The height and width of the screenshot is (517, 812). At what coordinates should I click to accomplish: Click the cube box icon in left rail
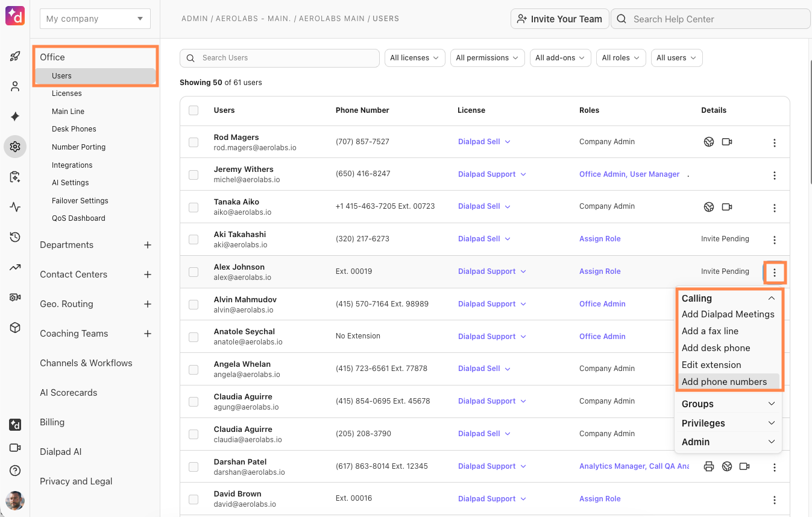(x=15, y=328)
